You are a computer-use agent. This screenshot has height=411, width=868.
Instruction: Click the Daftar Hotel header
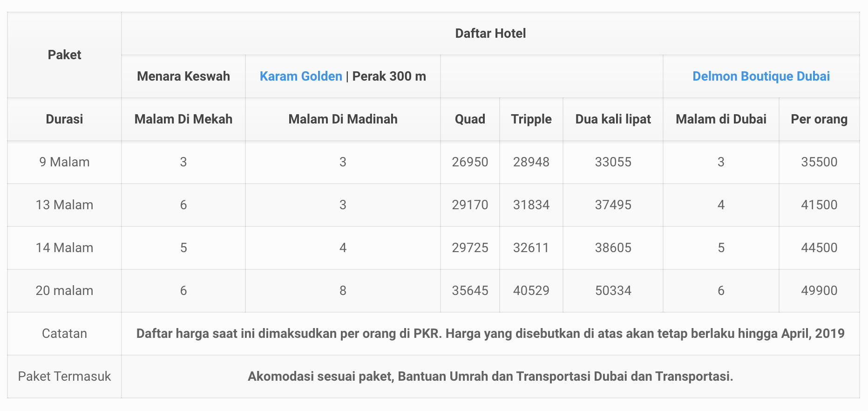tap(490, 34)
